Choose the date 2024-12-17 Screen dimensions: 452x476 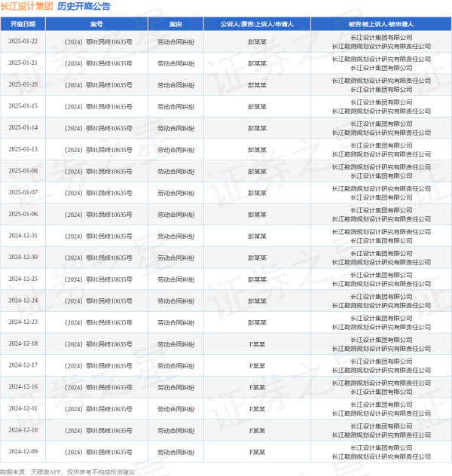tap(23, 365)
